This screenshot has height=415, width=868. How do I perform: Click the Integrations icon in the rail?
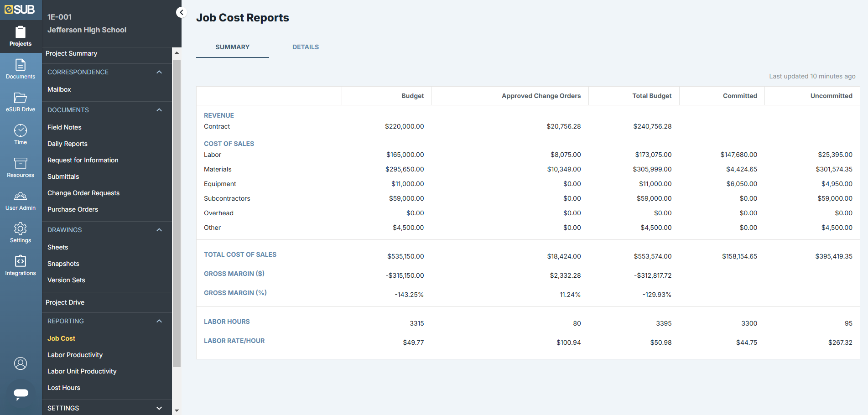20,265
